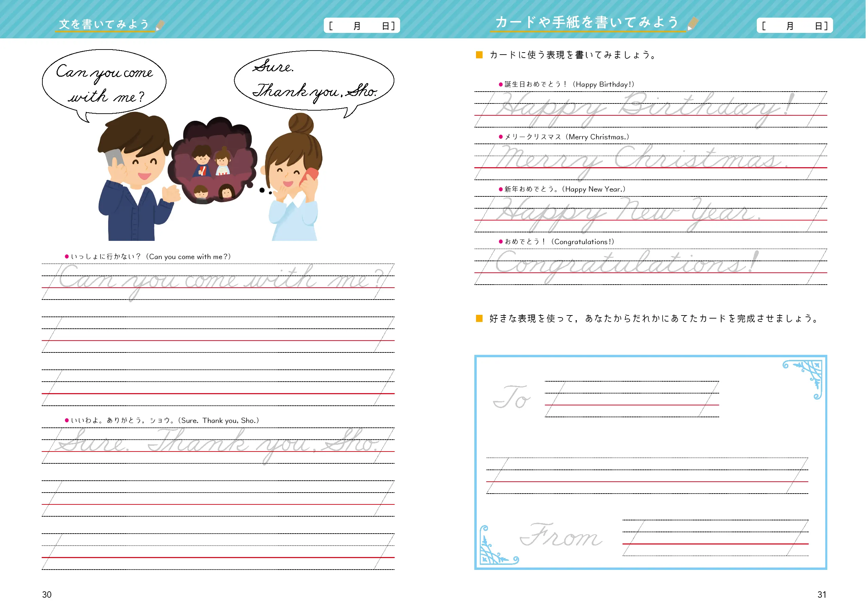Click the boy holding the phone

coord(139,177)
